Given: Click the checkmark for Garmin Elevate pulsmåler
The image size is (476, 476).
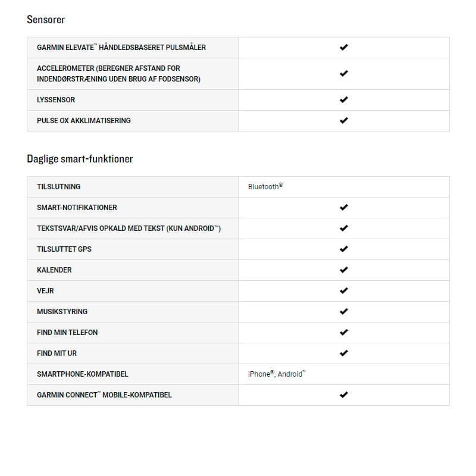Looking at the screenshot, I should point(343,48).
